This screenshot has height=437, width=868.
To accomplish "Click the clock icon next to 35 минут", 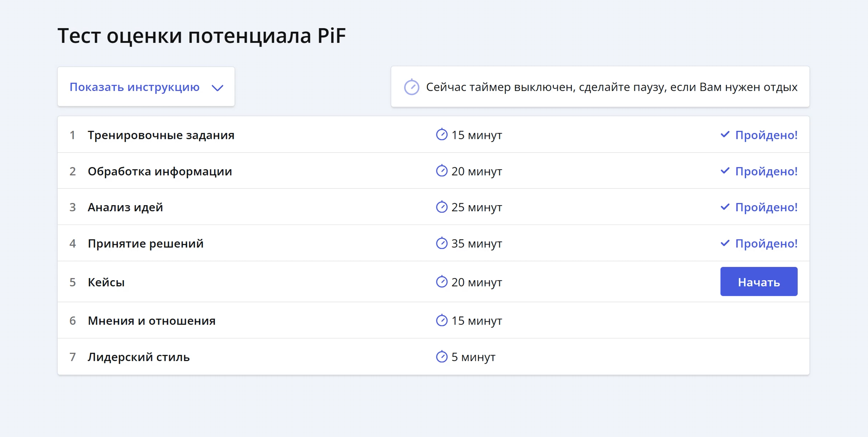I will (442, 243).
